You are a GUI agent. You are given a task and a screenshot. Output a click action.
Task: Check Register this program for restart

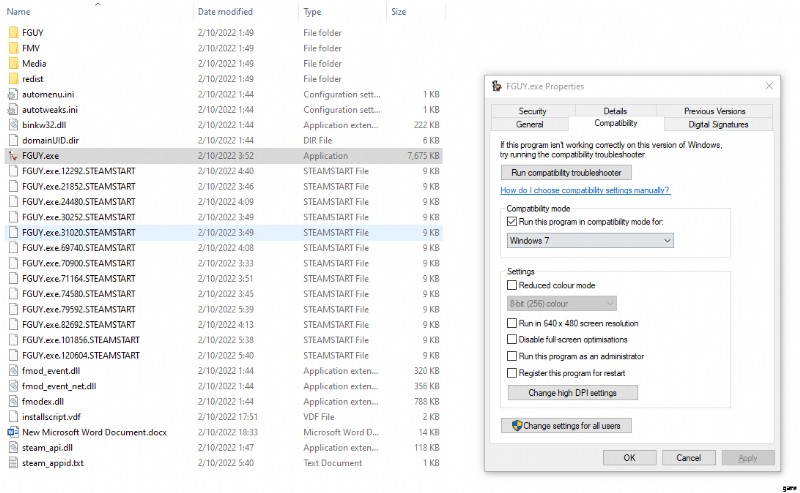(x=512, y=373)
